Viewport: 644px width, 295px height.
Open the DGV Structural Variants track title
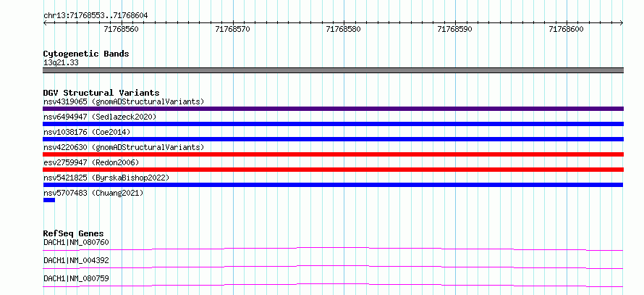pos(101,93)
